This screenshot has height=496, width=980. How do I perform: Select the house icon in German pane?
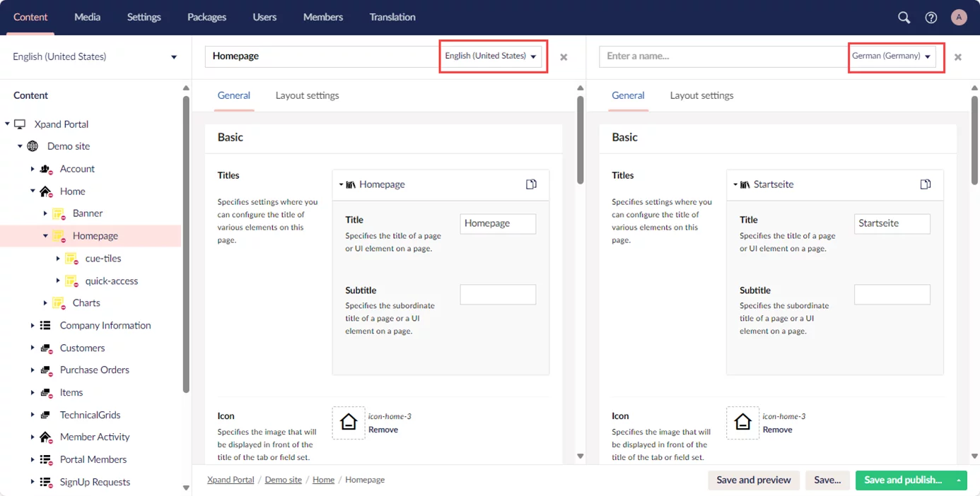coord(742,423)
